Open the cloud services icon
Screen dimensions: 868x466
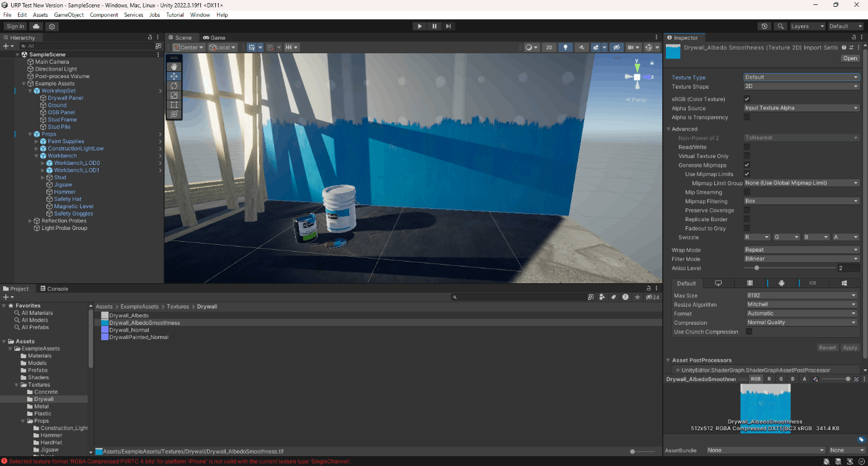[36, 26]
